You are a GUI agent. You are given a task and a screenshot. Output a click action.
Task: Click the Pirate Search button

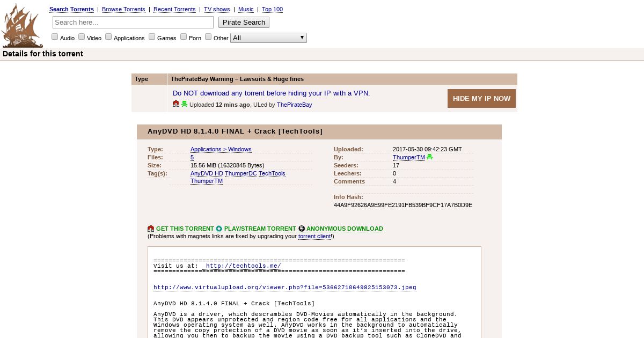pos(244,22)
